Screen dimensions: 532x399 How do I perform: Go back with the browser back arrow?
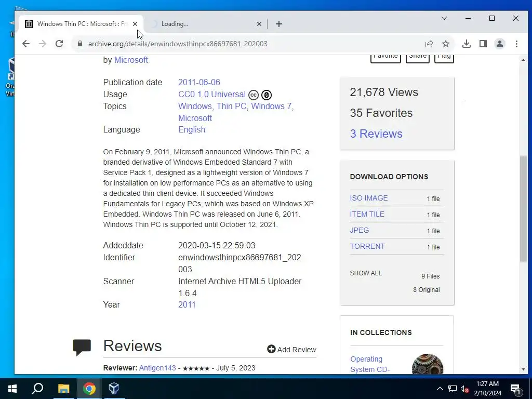(x=26, y=44)
